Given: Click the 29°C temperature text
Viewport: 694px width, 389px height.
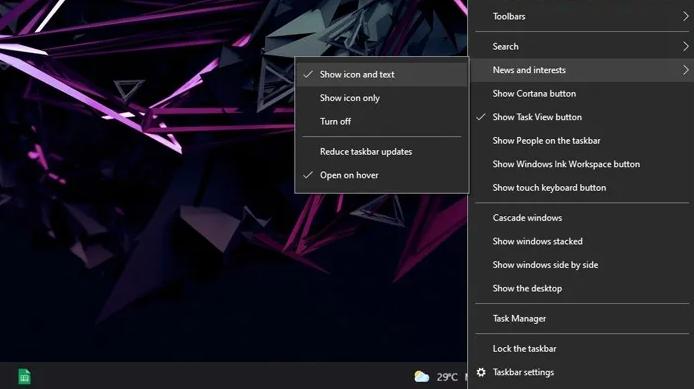Looking at the screenshot, I should pyautogui.click(x=447, y=377).
